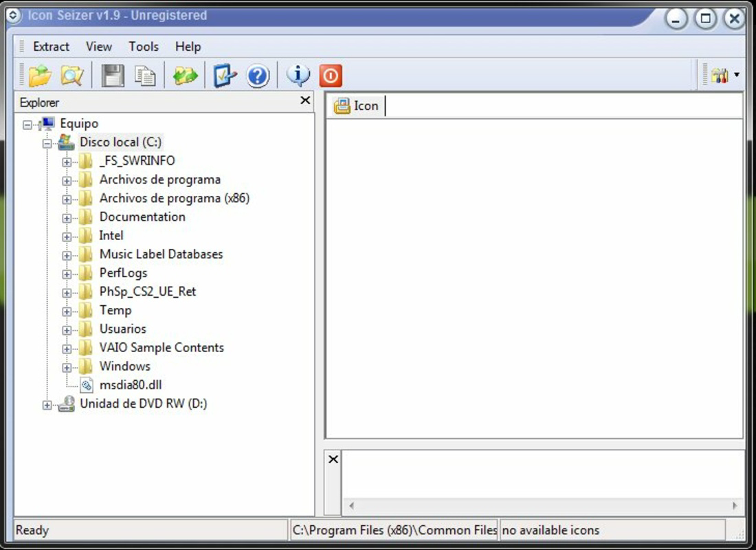Image resolution: width=756 pixels, height=550 pixels.
Task: Expand the Unidad de DVD RW (D:) node
Action: click(x=47, y=405)
